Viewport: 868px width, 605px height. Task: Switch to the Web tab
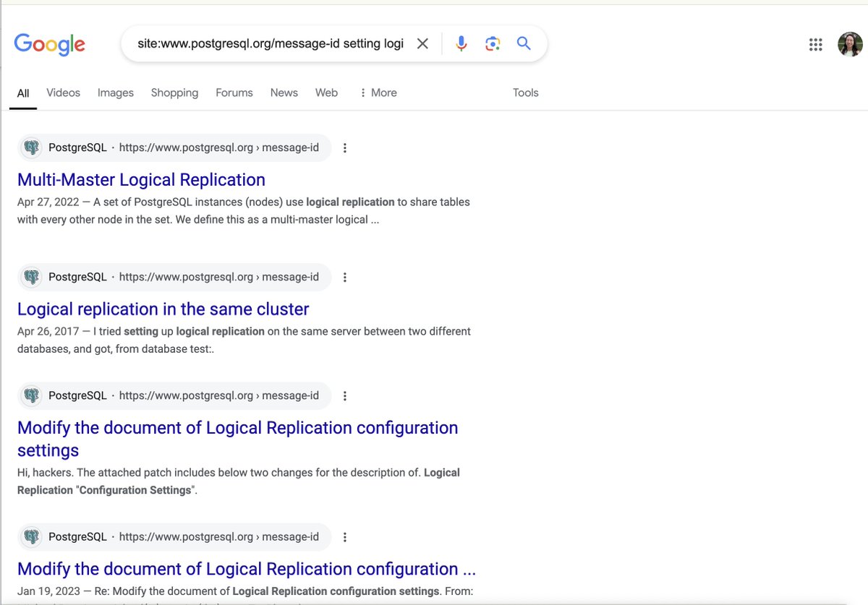pos(326,93)
